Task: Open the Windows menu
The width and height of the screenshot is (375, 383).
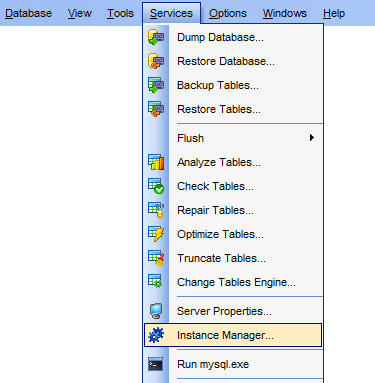Action: [285, 13]
